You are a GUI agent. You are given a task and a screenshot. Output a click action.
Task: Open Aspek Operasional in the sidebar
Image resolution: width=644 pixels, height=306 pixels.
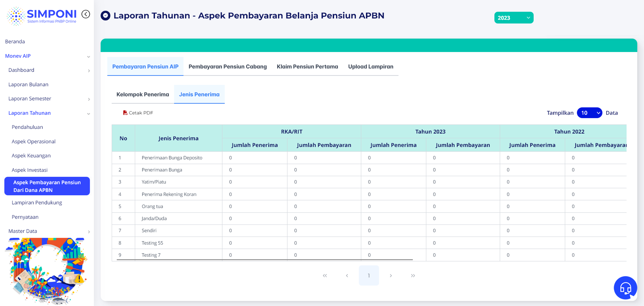[34, 142]
